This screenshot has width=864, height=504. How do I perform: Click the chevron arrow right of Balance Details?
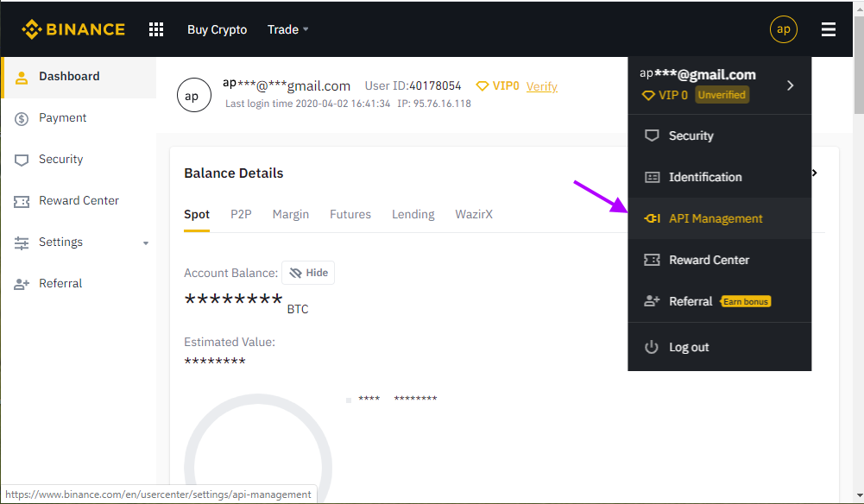pos(815,173)
